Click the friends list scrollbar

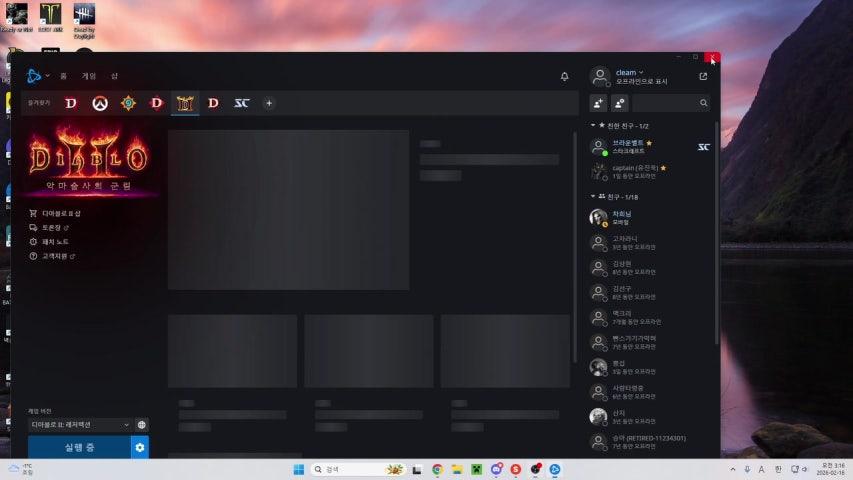click(716, 233)
